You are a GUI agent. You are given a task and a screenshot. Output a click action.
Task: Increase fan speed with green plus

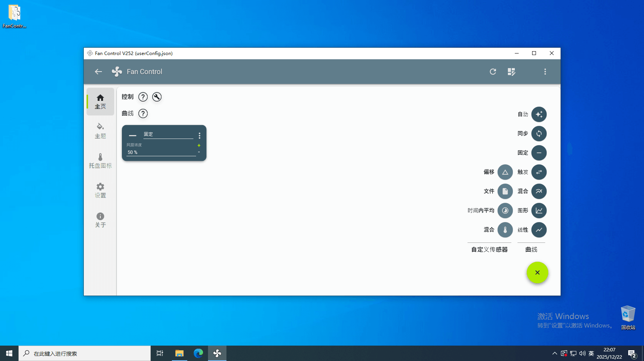pos(199,145)
